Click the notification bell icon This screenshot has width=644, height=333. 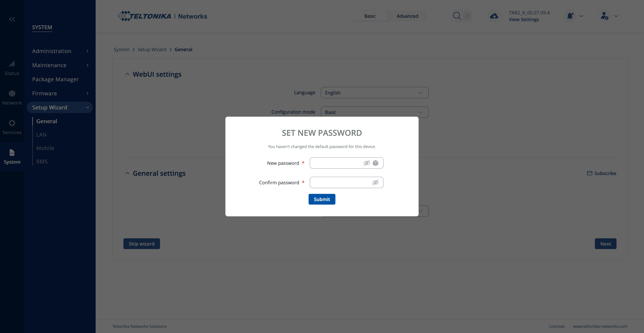[x=570, y=16]
